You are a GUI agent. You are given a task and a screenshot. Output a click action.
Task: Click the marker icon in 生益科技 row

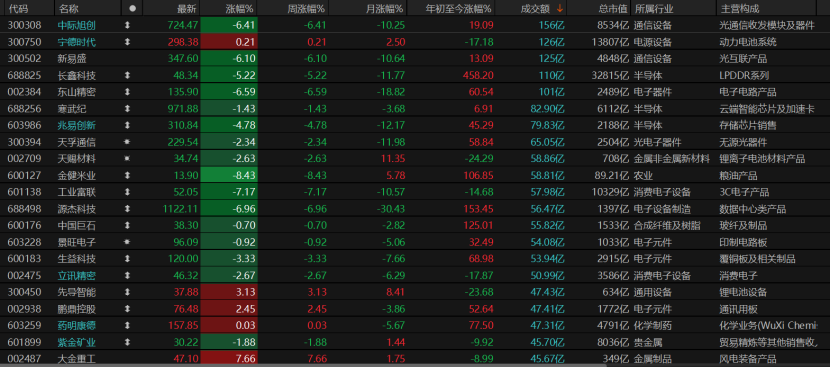[127, 259]
